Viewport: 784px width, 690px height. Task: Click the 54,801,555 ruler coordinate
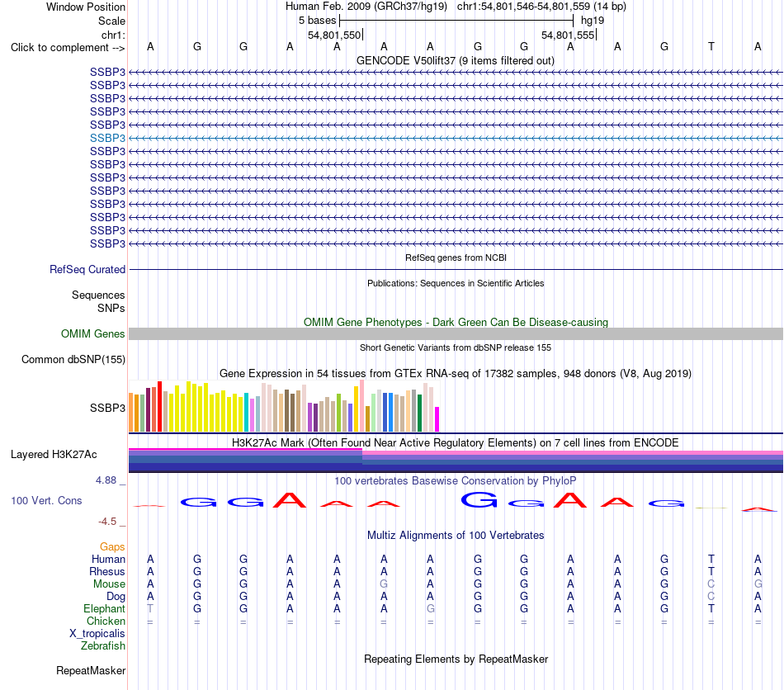pos(568,35)
